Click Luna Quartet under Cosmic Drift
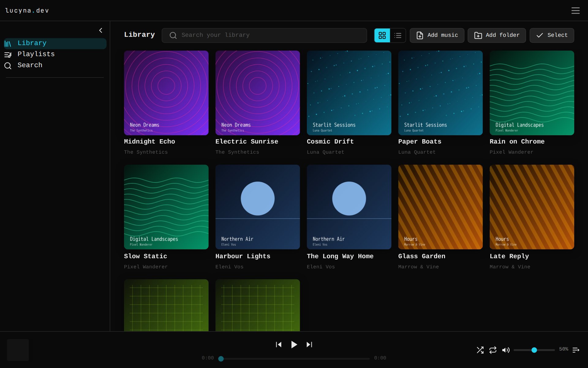Screen dimensions: 588x368 pyautogui.click(x=326, y=152)
